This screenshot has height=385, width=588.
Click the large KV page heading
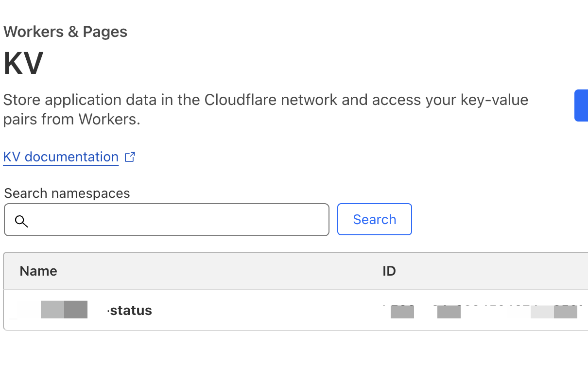pos(23,63)
